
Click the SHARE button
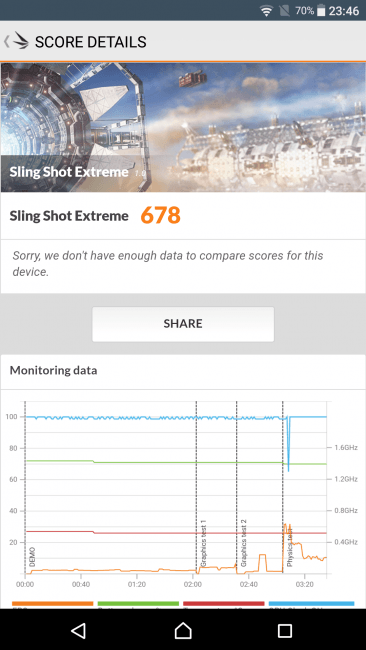183,324
